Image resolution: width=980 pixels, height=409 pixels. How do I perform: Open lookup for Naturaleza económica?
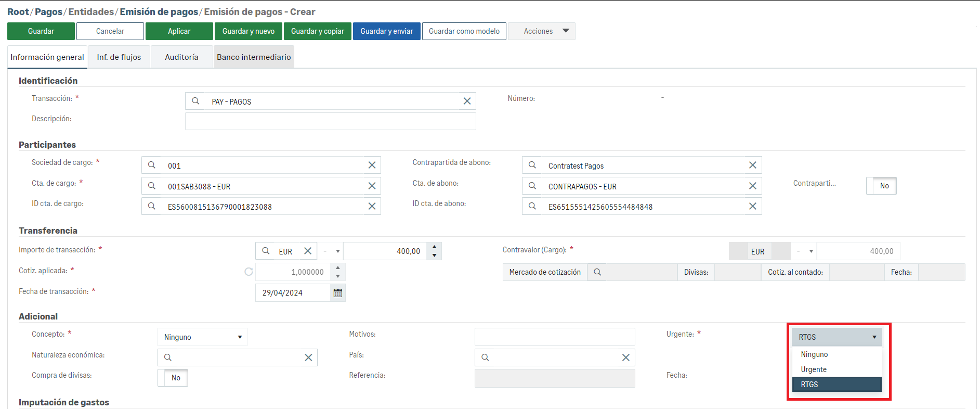pyautogui.click(x=168, y=357)
